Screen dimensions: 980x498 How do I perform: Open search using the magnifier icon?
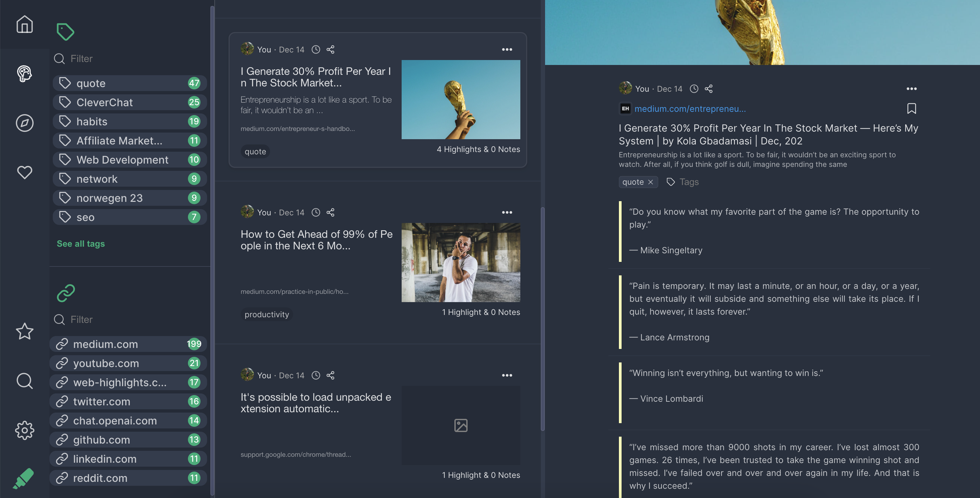coord(24,381)
